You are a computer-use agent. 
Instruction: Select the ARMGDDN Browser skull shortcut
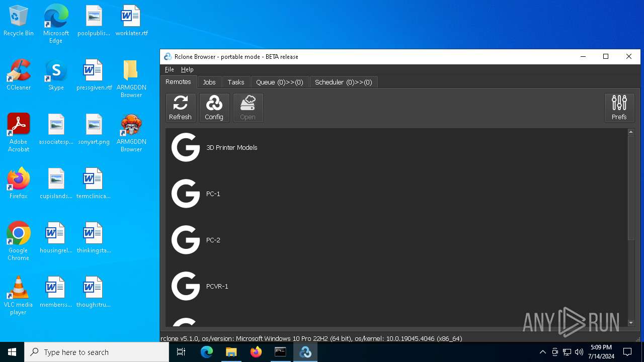[131, 133]
